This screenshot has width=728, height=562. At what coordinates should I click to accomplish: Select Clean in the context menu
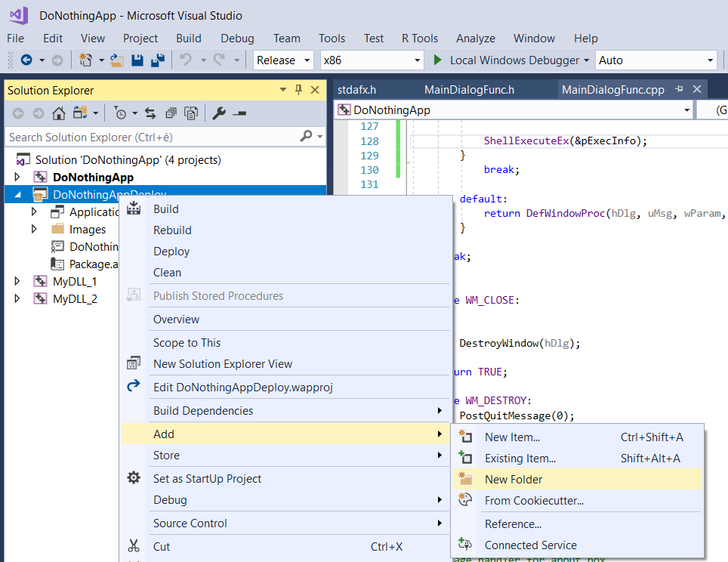(285, 273)
